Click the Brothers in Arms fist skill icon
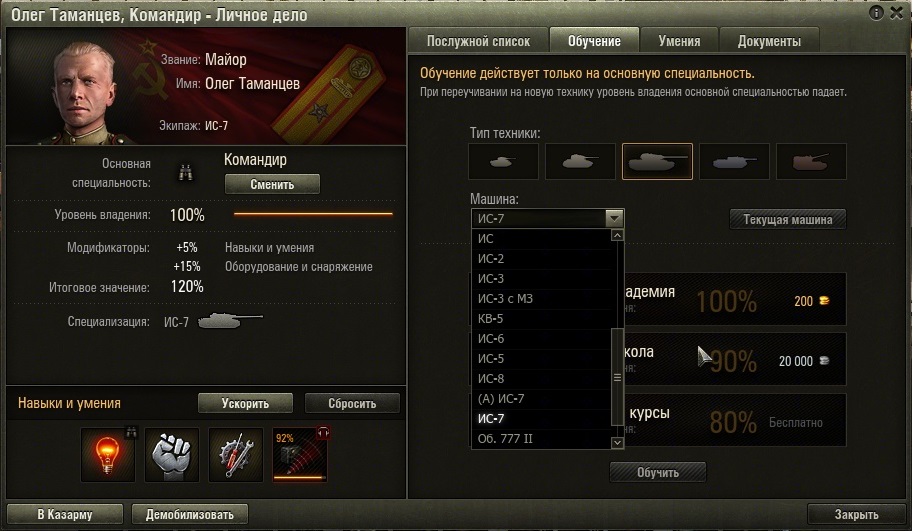Image resolution: width=913 pixels, height=532 pixels. (172, 455)
